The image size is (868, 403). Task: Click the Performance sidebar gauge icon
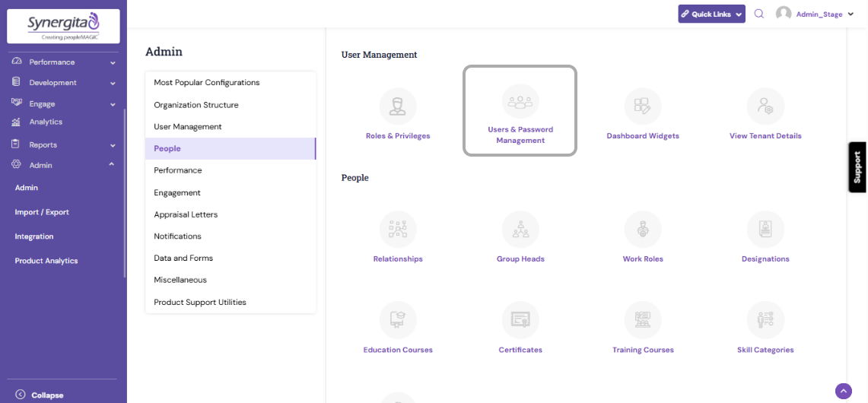16,62
